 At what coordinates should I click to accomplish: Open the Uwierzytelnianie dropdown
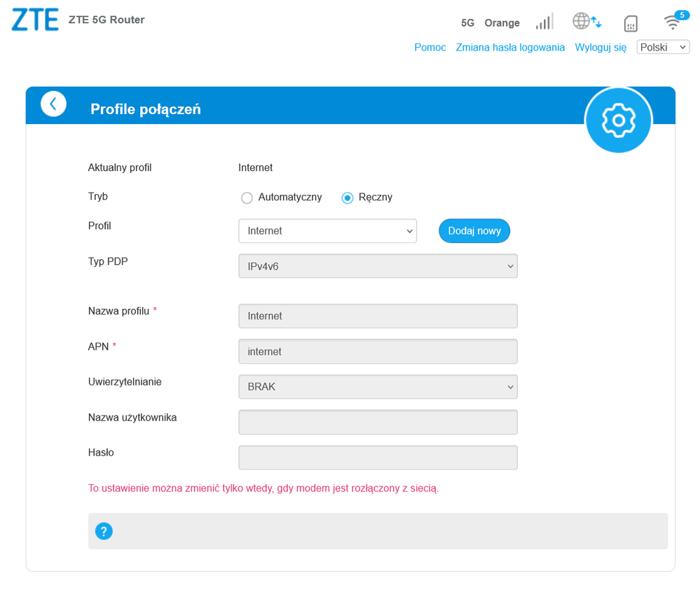pyautogui.click(x=378, y=386)
